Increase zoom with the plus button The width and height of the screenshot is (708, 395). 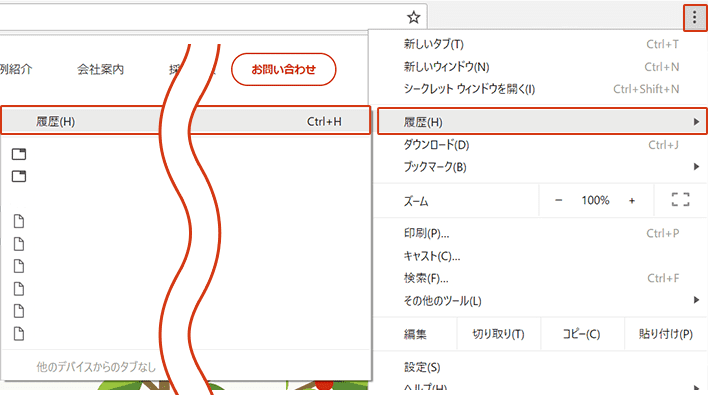[x=632, y=200]
